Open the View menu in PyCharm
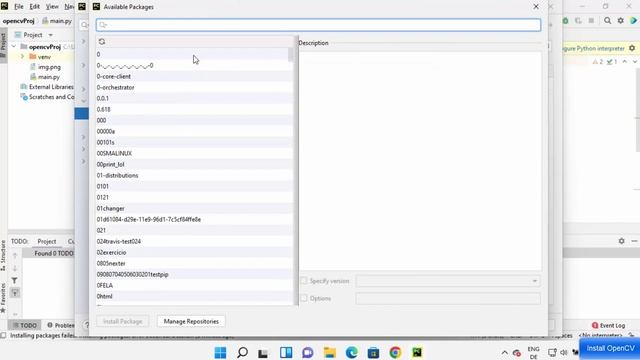Image resolution: width=640 pixels, height=360 pixels. tap(52, 7)
